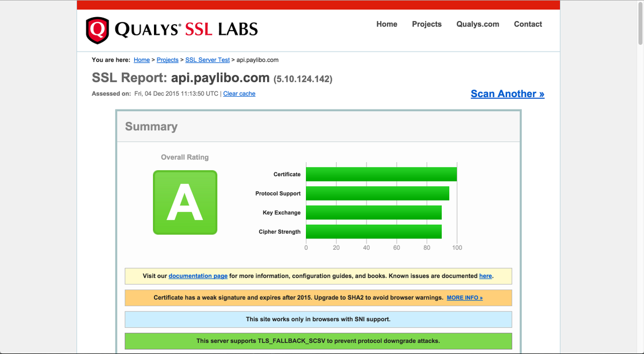Click the '100' axis value on the chart
Viewport: 644px width, 354px height.
pos(457,248)
